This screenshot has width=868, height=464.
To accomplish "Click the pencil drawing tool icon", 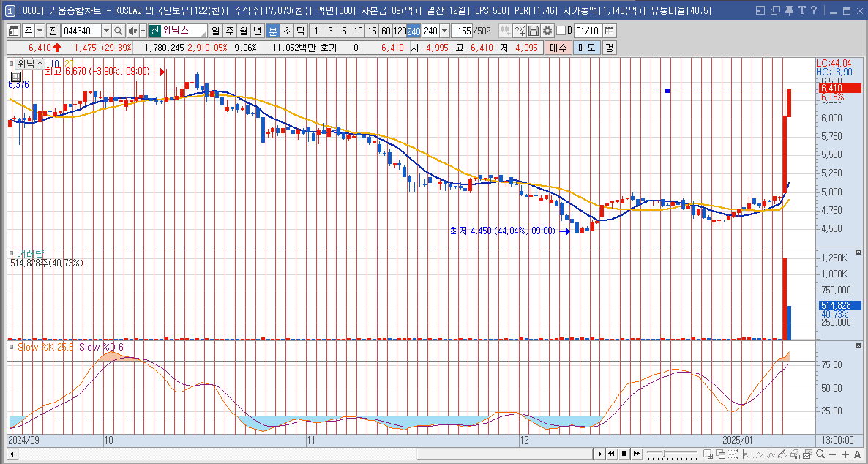I will coord(783,454).
